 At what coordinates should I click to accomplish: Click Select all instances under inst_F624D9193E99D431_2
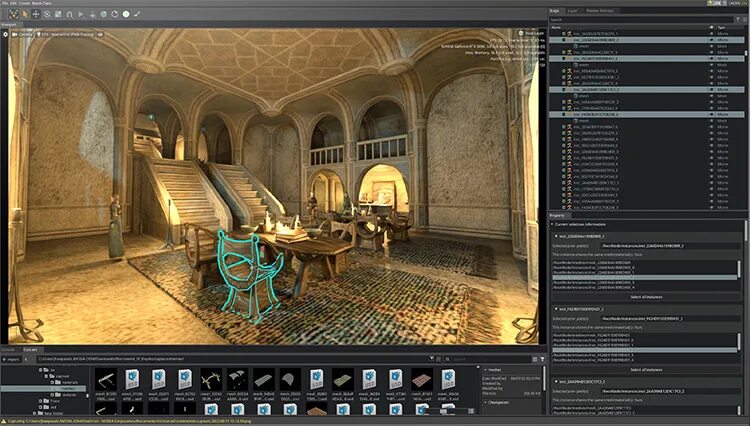click(x=646, y=370)
